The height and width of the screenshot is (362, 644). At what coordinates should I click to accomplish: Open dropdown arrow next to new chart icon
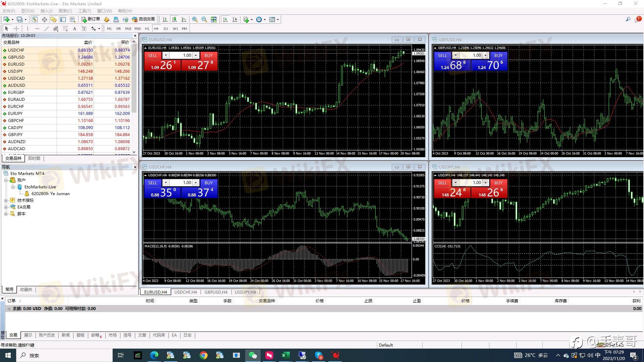point(12,19)
